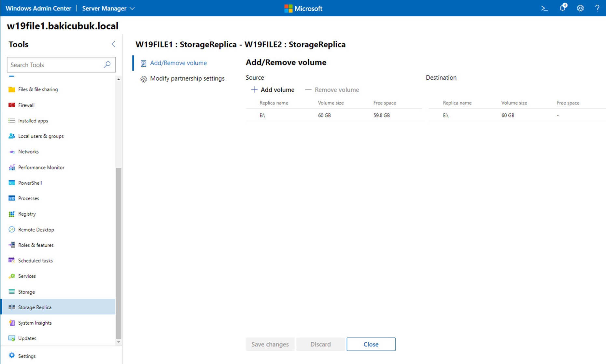This screenshot has width=606, height=364.
Task: Click the Files & file sharing folder icon
Action: 12,89
